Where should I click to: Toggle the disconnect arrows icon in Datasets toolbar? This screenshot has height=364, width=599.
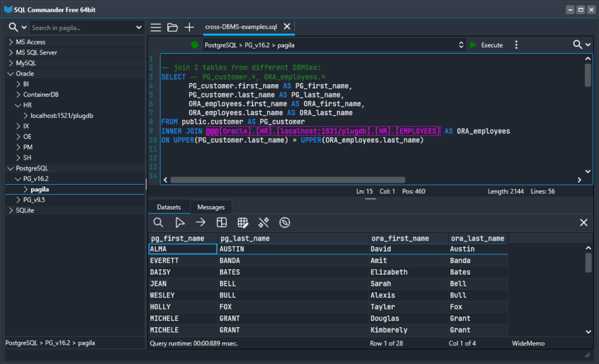tap(263, 222)
